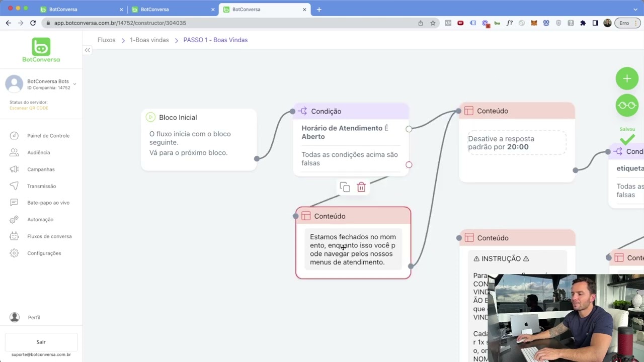The image size is (644, 362).
Task: Click the Automação gears icon
Action: click(15, 219)
